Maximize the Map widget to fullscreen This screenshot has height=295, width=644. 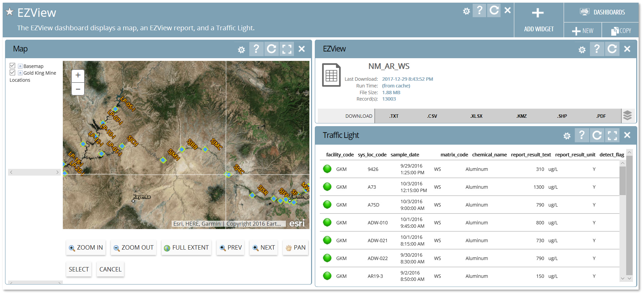coord(287,49)
